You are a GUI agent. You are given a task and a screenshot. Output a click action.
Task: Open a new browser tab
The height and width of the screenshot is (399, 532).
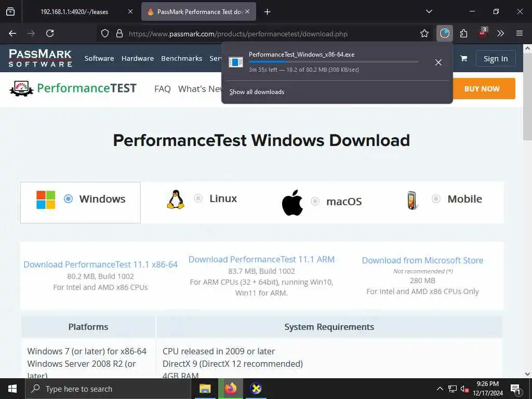tap(268, 12)
